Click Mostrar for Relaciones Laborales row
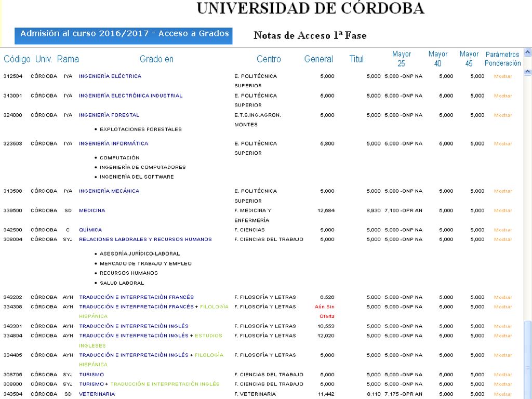Viewport: 532px width, 399px height. click(503, 239)
